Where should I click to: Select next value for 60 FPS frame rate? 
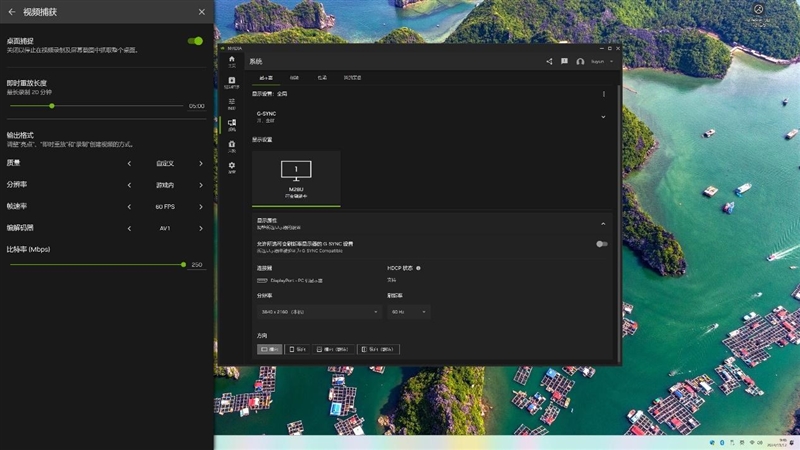pos(201,207)
